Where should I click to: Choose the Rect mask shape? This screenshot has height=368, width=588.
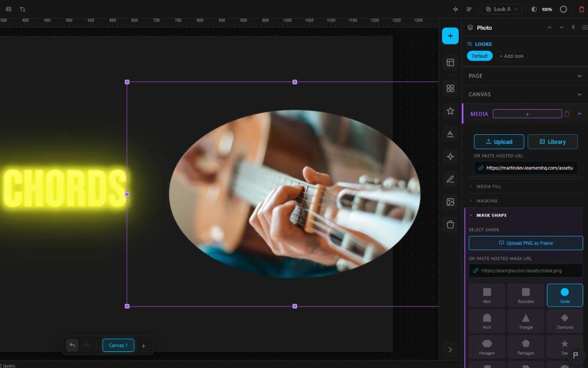pyautogui.click(x=487, y=295)
